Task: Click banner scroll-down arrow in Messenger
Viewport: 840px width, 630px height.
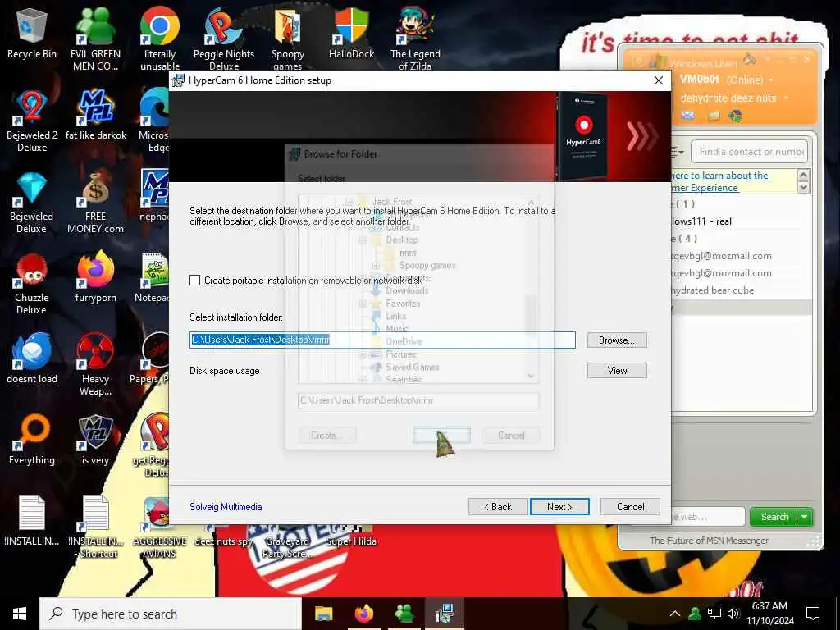Action: (803, 188)
